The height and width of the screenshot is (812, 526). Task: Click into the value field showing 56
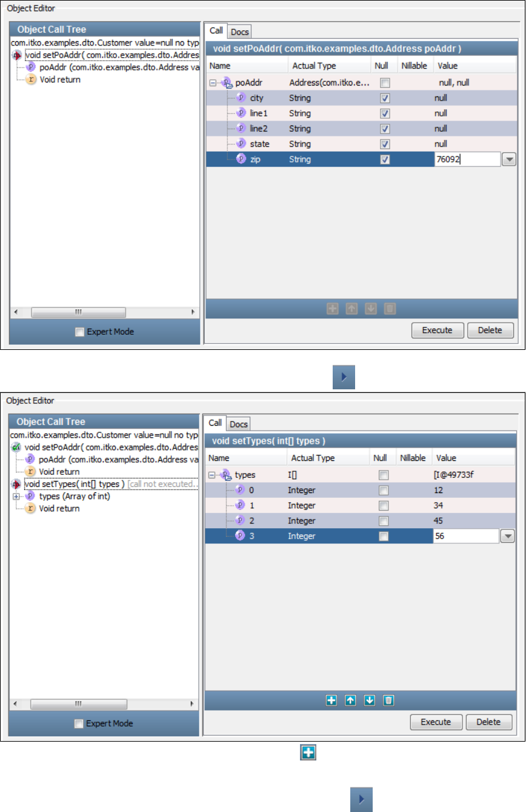[465, 536]
